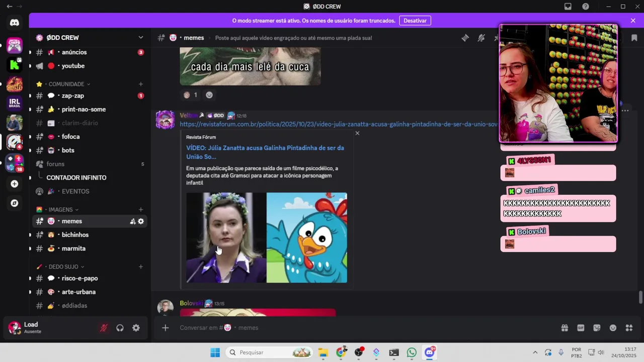The image size is (644, 362).
Task: Unmute the microphone in user panel
Action: click(104, 328)
